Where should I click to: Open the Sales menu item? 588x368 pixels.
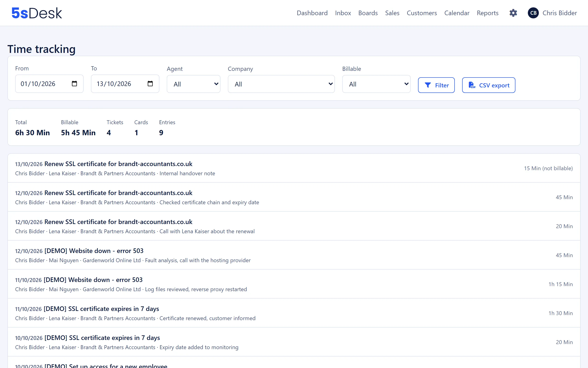tap(392, 13)
